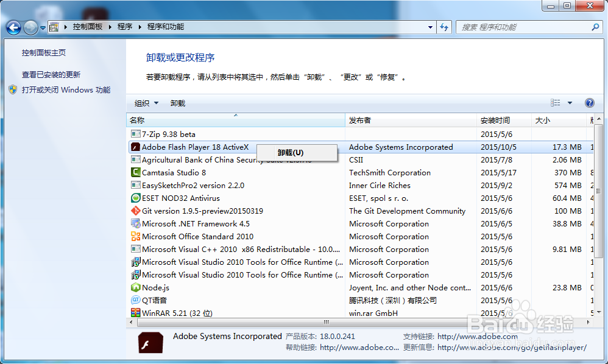Open address bar history dropdown
This screenshot has width=608, height=364.
[x=430, y=27]
